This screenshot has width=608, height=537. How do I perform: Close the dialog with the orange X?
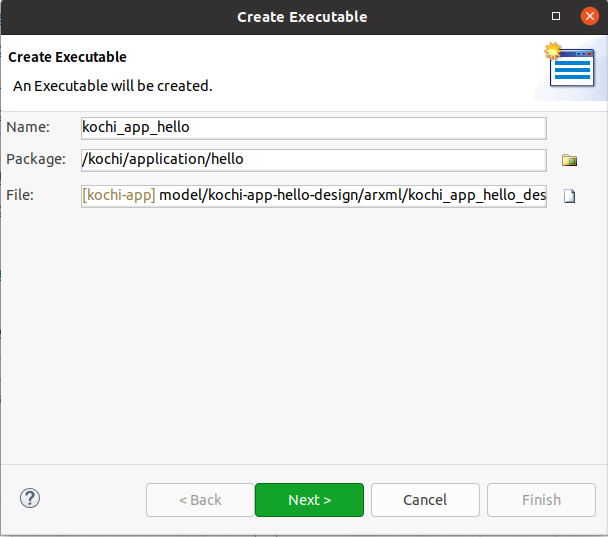click(x=590, y=16)
